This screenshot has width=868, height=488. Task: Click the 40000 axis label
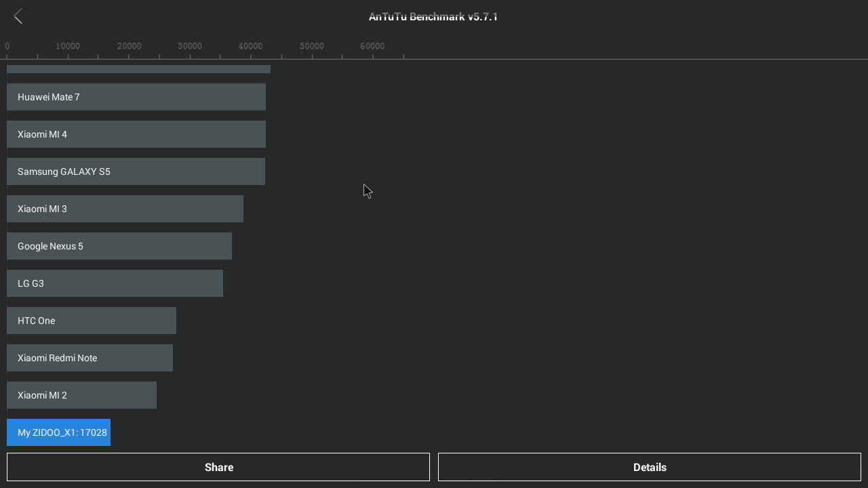tap(251, 46)
